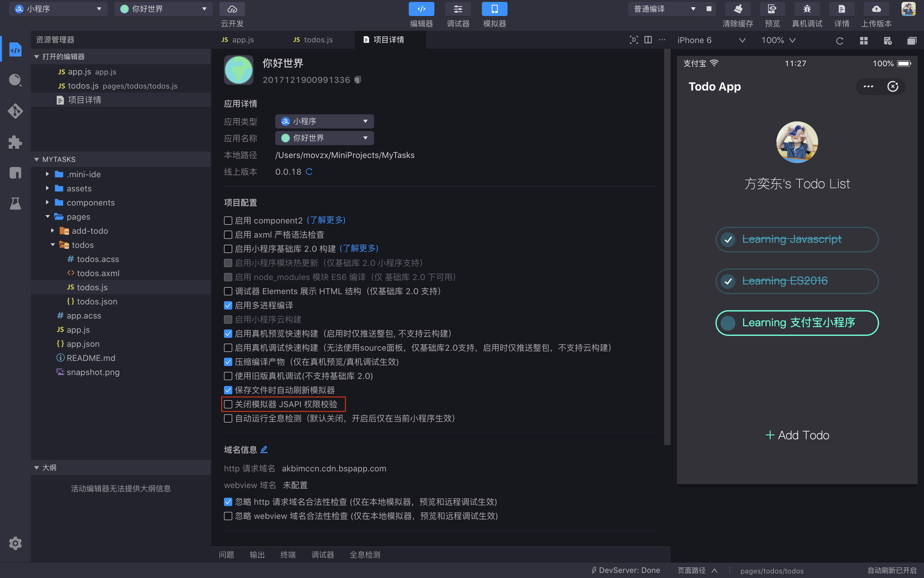This screenshot has width=924, height=578.
Task: Click the project details scrollbar
Action: [667, 247]
